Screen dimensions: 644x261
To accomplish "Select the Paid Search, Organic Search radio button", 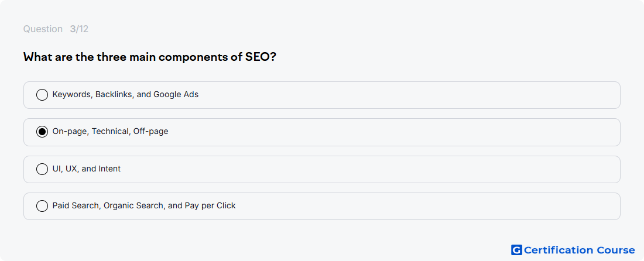I will point(42,206).
